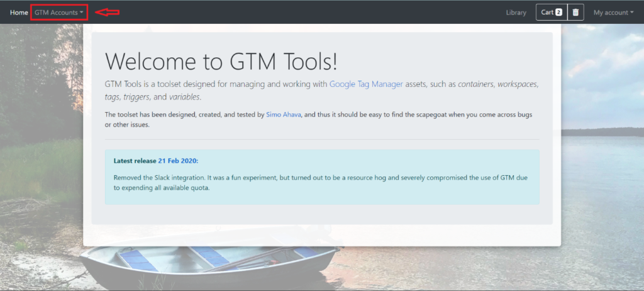Expand the GTM Accounts dropdown
Image resolution: width=644 pixels, height=291 pixels.
[x=58, y=13]
